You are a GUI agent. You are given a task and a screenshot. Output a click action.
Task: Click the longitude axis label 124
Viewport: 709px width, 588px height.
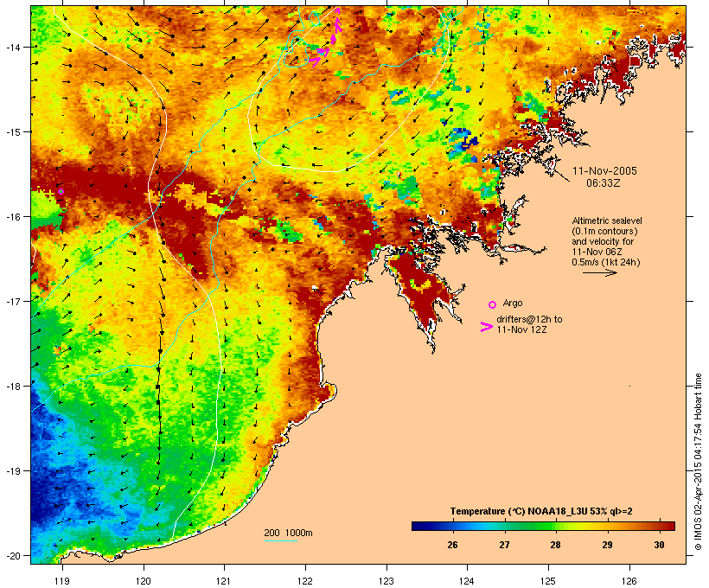[467, 581]
